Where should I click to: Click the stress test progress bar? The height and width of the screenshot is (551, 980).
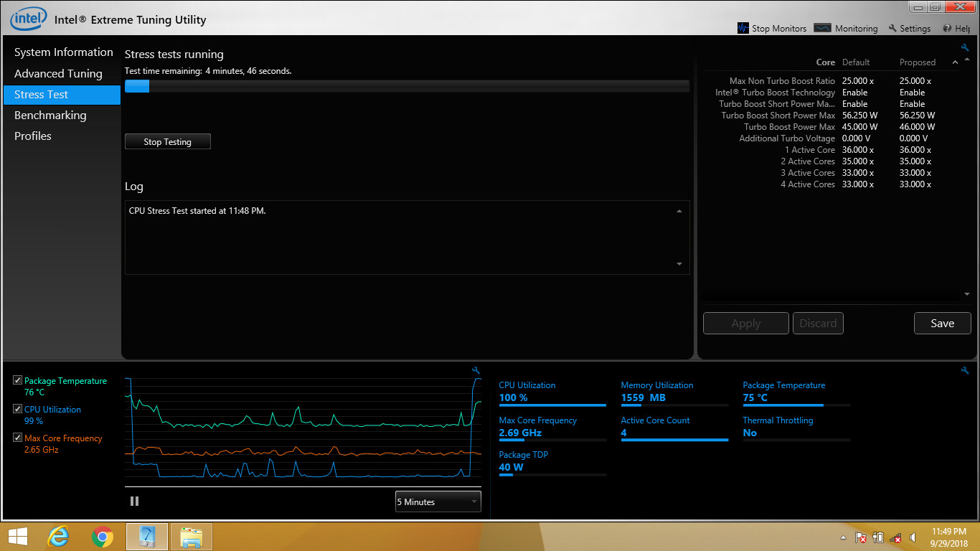(407, 86)
